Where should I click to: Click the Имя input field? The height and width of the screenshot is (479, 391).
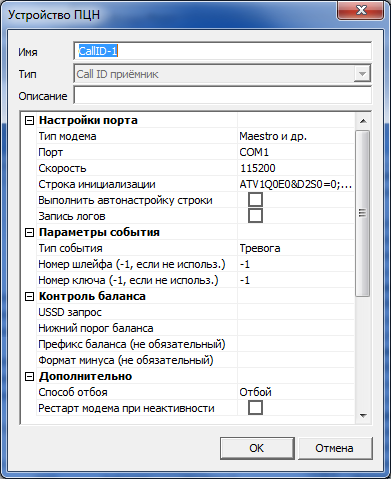(222, 51)
